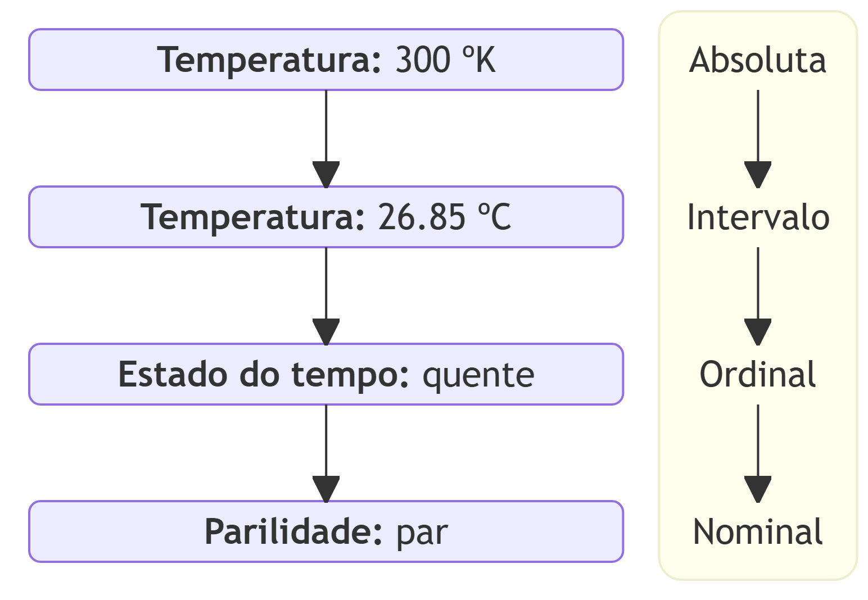
Task: Click the arrow from 300 ºK to 26.85 ºC
Action: 326,135
